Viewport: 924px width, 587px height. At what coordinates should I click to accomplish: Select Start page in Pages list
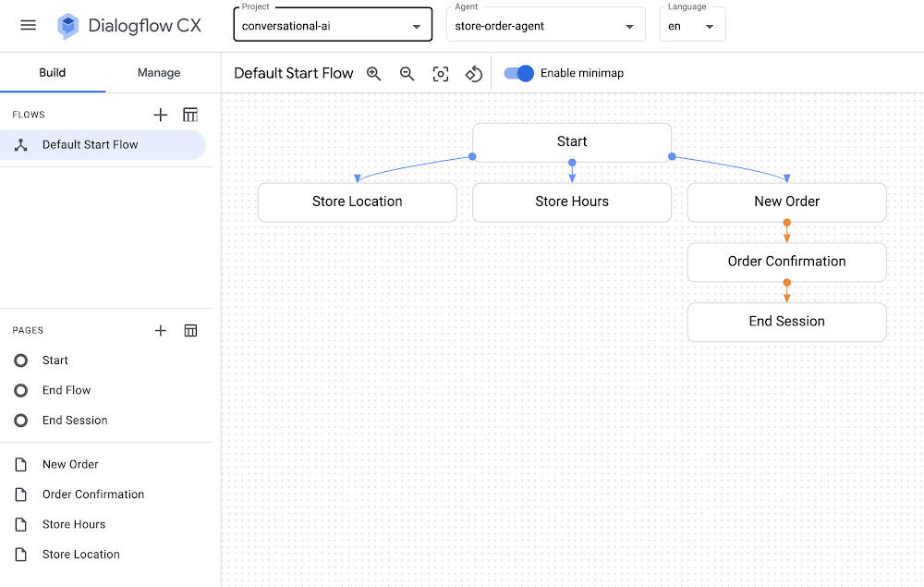click(x=55, y=361)
